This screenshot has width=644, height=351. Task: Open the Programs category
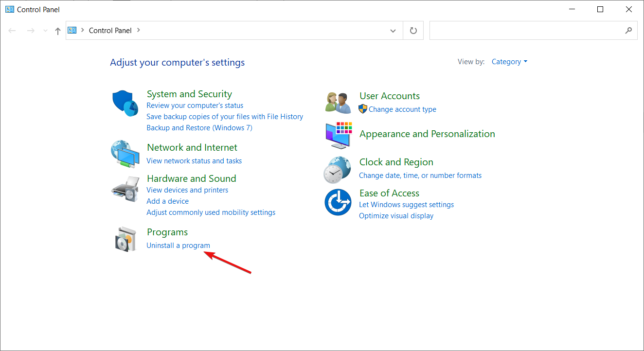coord(167,232)
